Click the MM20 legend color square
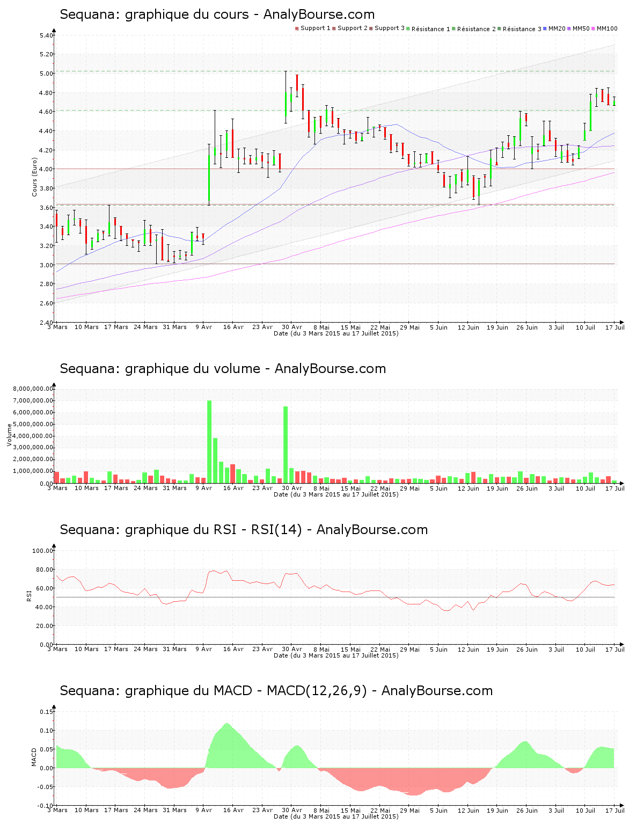This screenshot has width=644, height=832. pos(545,28)
